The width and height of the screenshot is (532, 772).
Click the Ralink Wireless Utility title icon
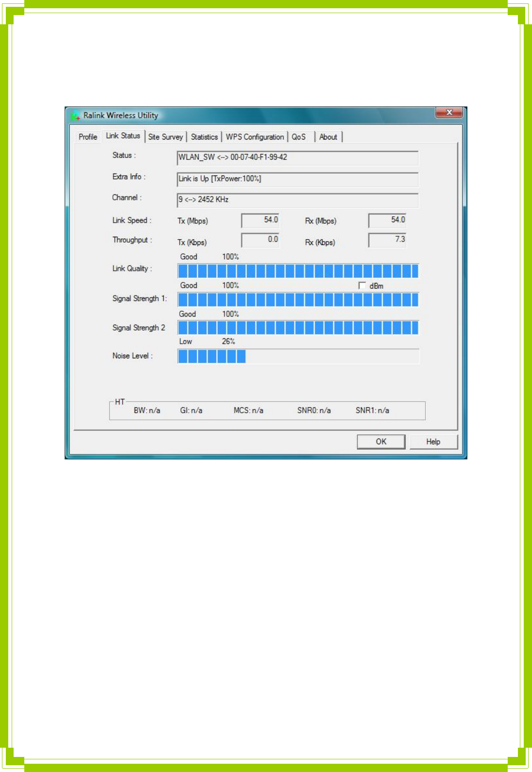(x=75, y=116)
